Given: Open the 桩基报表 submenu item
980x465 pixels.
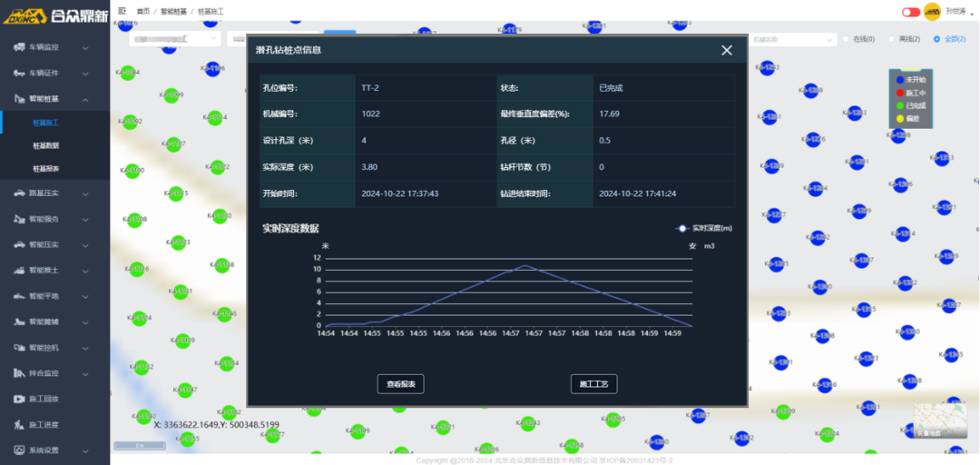Looking at the screenshot, I should 46,169.
